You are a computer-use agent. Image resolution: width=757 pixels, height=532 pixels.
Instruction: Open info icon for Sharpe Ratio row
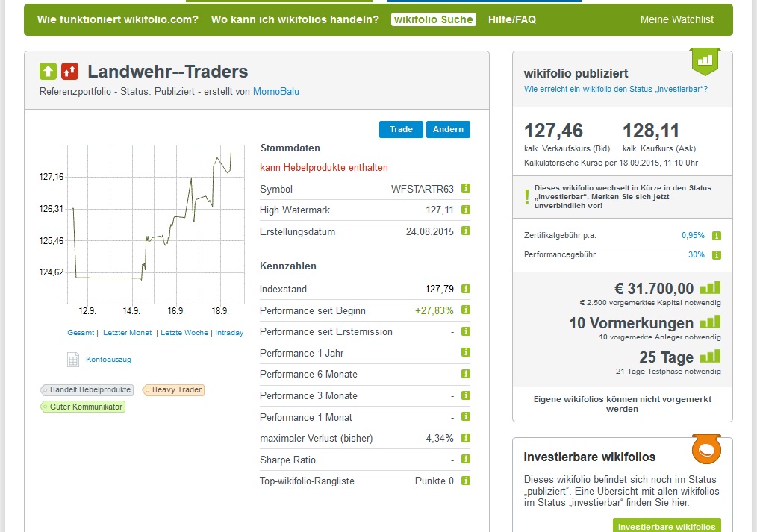(465, 459)
